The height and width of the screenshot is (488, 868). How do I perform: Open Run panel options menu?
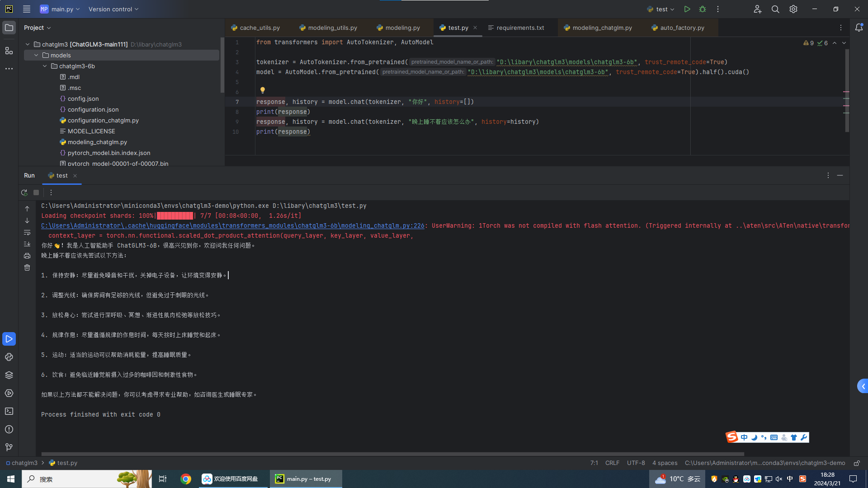828,175
